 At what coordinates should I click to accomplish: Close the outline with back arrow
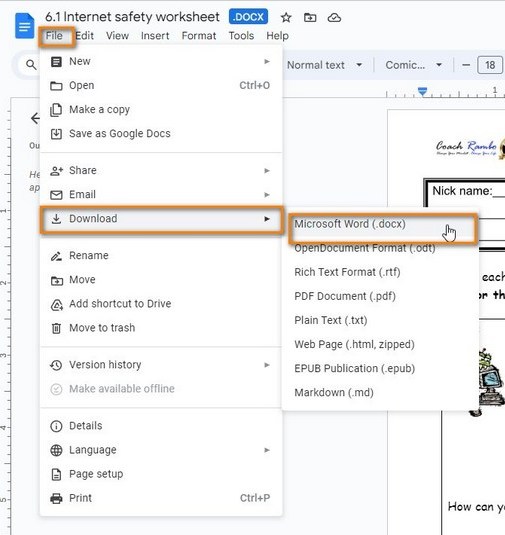click(x=35, y=118)
